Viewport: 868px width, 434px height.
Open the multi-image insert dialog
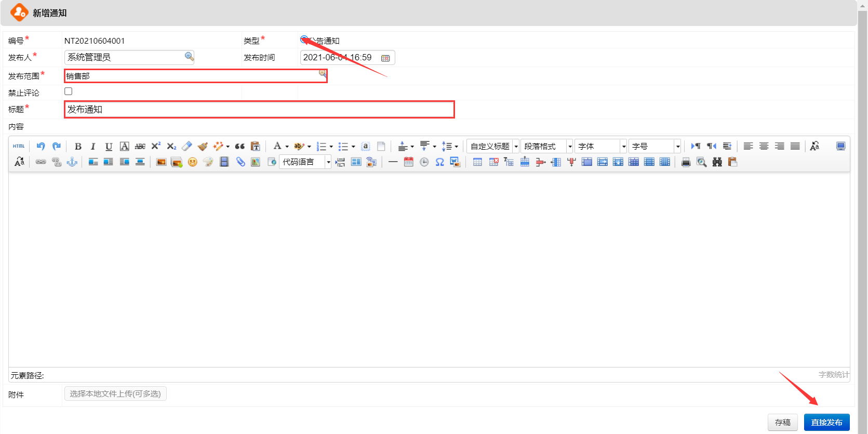[x=177, y=162]
